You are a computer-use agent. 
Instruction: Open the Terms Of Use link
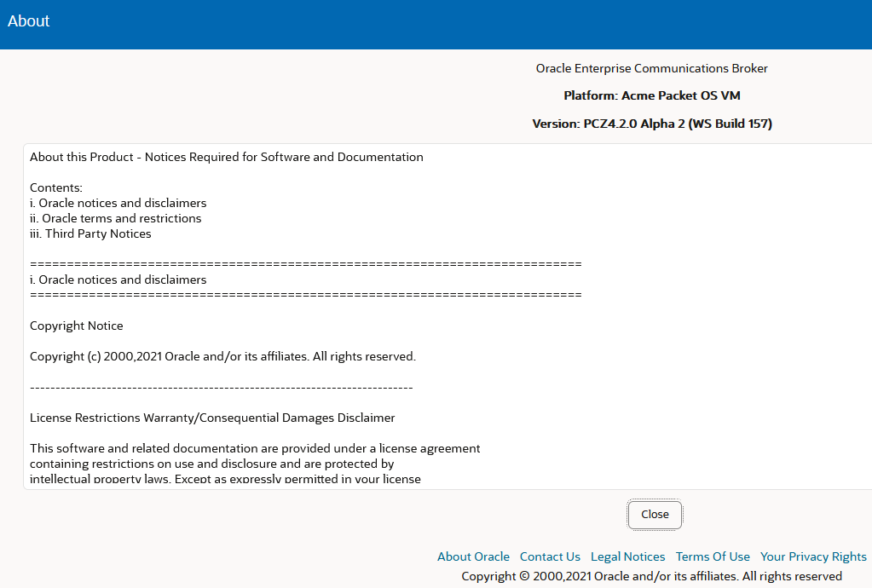[x=713, y=556]
